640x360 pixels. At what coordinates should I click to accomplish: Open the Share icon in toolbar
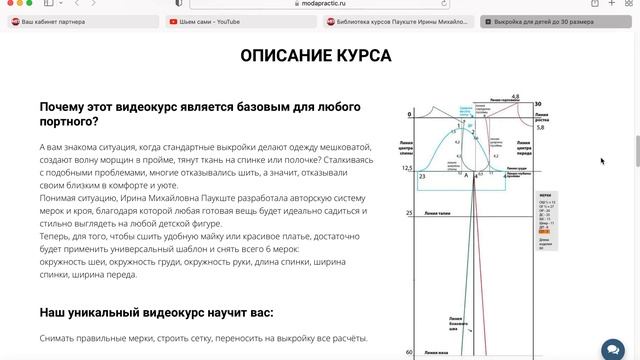pos(595,3)
